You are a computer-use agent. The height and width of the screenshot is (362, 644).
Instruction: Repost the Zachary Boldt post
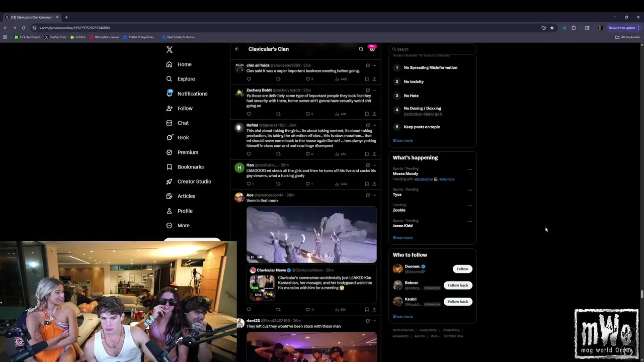pyautogui.click(x=278, y=114)
